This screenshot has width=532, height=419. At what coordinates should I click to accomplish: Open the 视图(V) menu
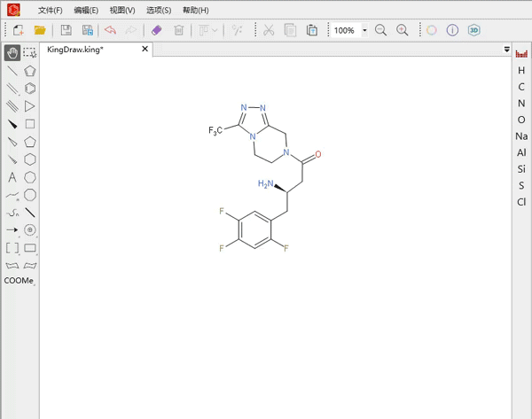(122, 11)
